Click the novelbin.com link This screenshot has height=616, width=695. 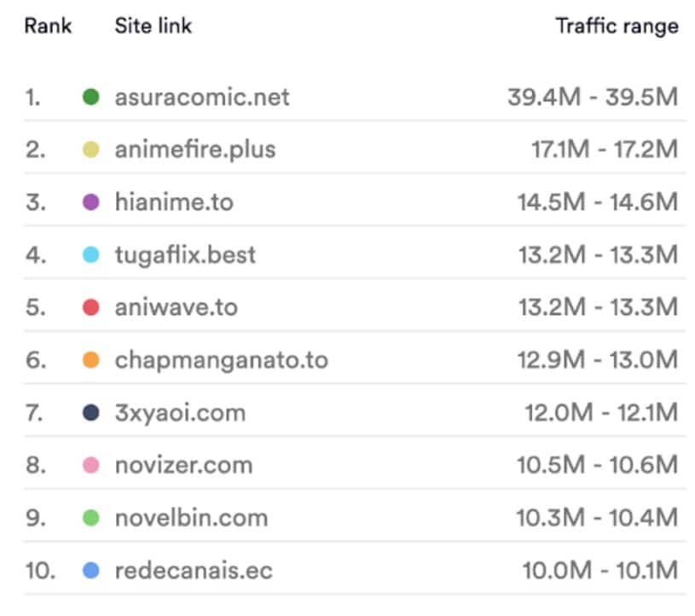(192, 518)
